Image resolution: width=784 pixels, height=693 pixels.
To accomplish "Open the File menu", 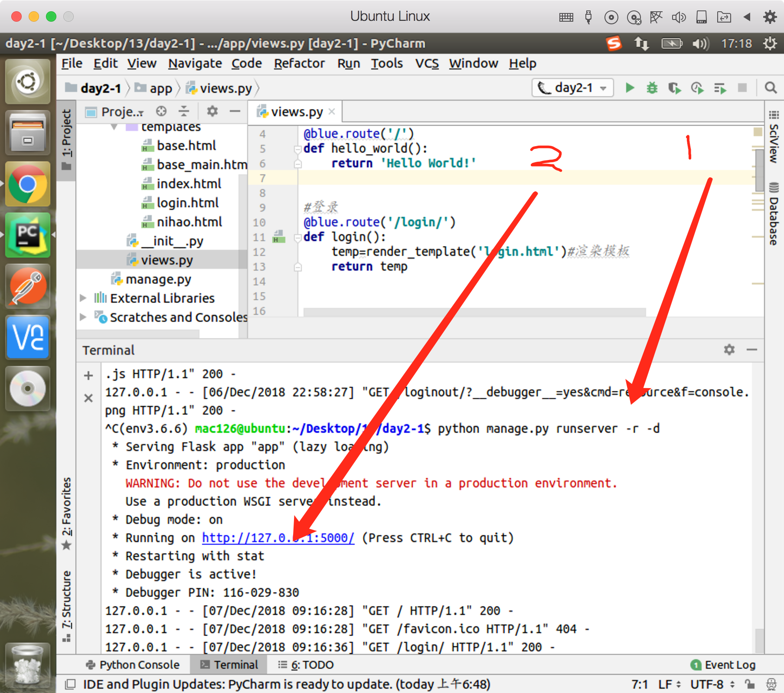I will tap(72, 63).
